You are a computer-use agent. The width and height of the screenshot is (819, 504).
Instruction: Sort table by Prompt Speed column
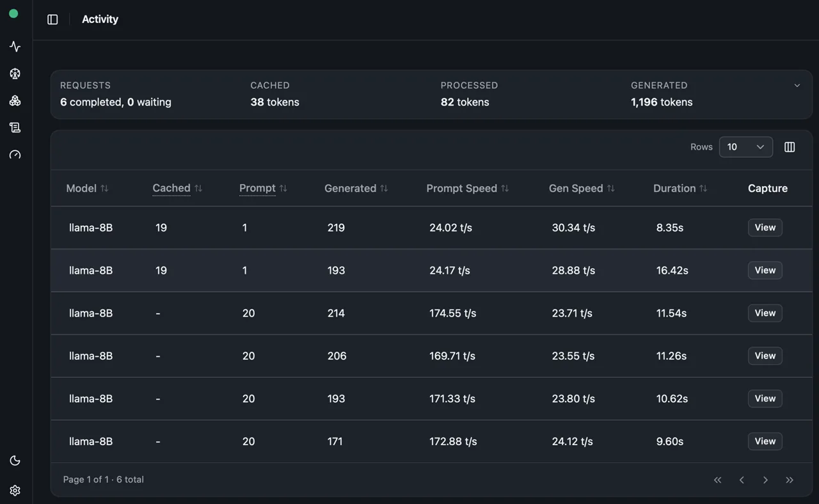point(468,188)
